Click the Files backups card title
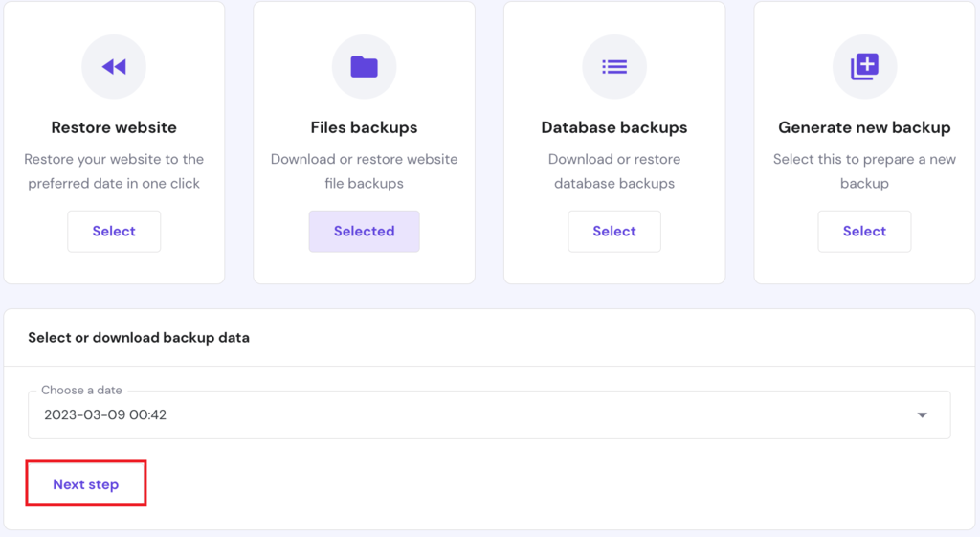The height and width of the screenshot is (537, 980). coord(364,127)
